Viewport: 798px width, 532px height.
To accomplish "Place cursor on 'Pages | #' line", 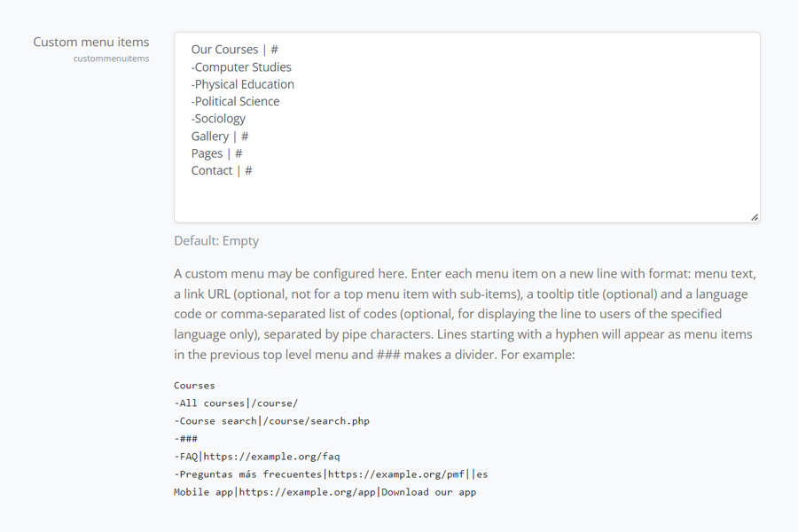I will point(217,153).
